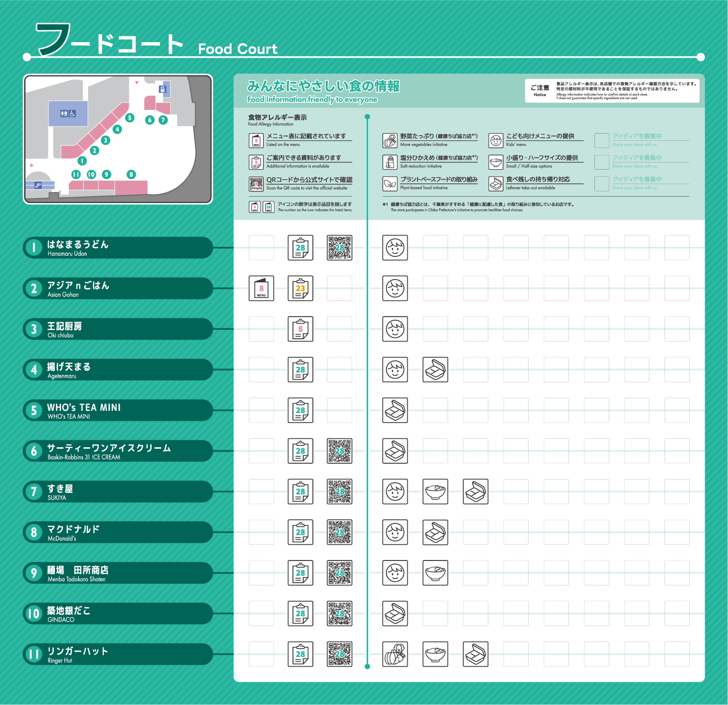This screenshot has width=728, height=705.
Task: Click the QR code icon for Hanamaru Udon
Action: coord(339,248)
